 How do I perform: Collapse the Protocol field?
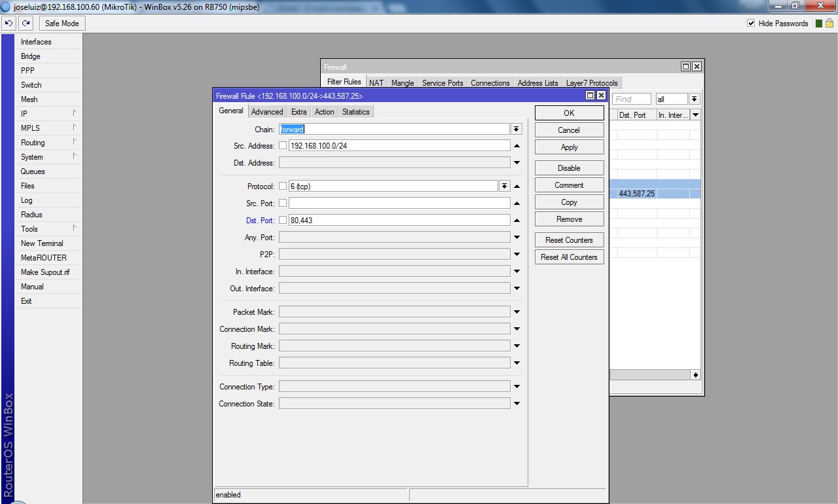[517, 187]
